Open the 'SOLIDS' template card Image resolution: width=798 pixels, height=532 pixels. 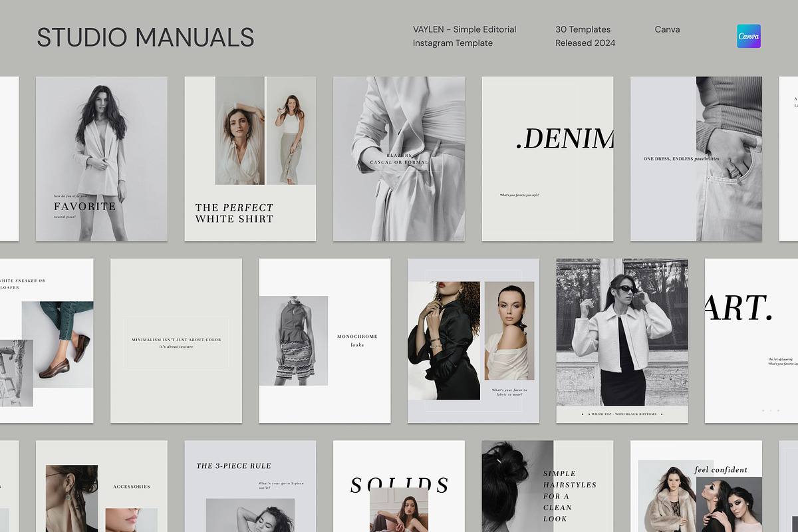click(x=399, y=486)
